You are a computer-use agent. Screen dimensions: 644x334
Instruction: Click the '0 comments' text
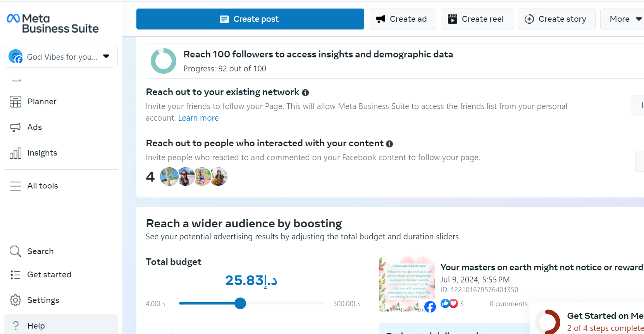coord(508,304)
